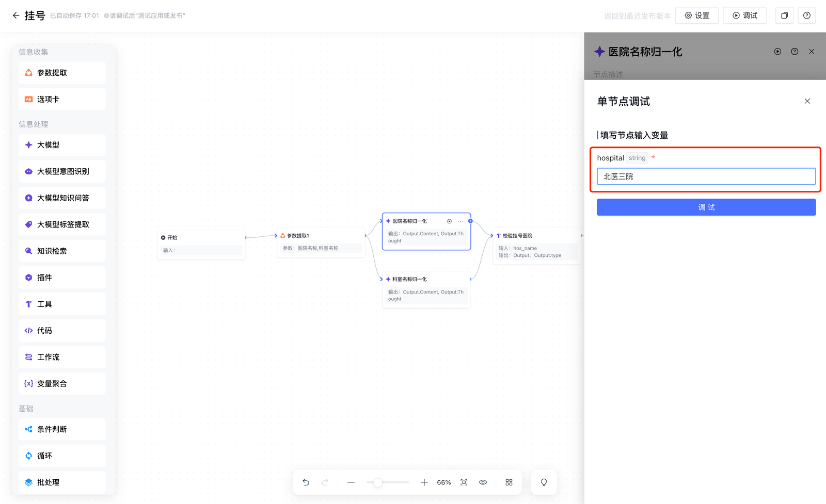Click the zoom in plus icon
826x504 pixels.
pyautogui.click(x=424, y=482)
